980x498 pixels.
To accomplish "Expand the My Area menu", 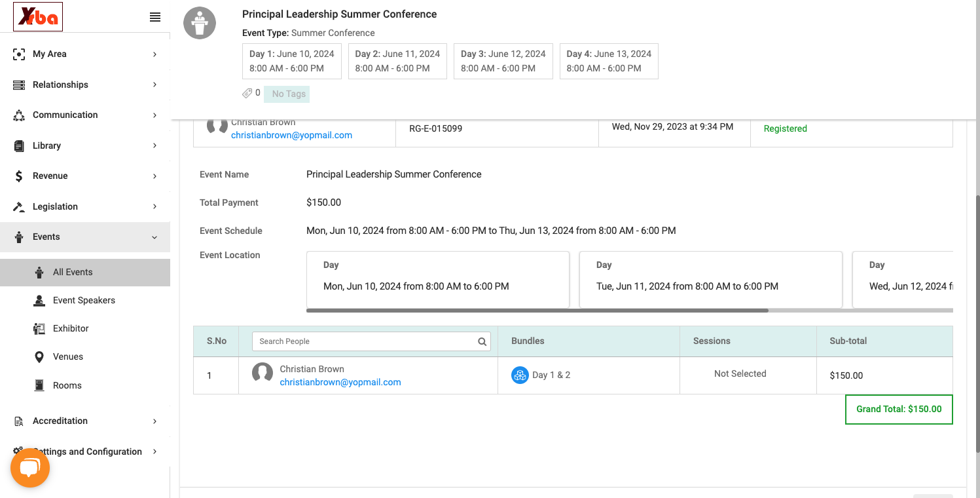I will click(85, 54).
